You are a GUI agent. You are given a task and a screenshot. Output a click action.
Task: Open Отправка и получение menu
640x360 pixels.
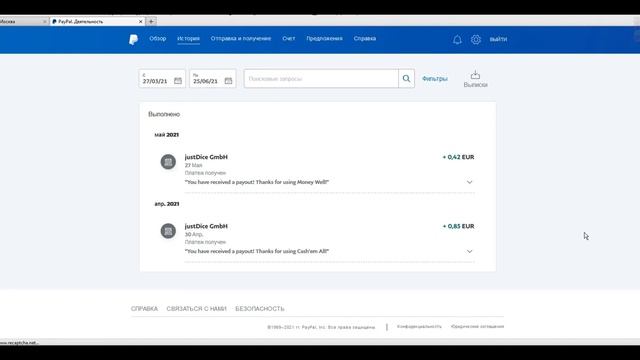point(241,38)
